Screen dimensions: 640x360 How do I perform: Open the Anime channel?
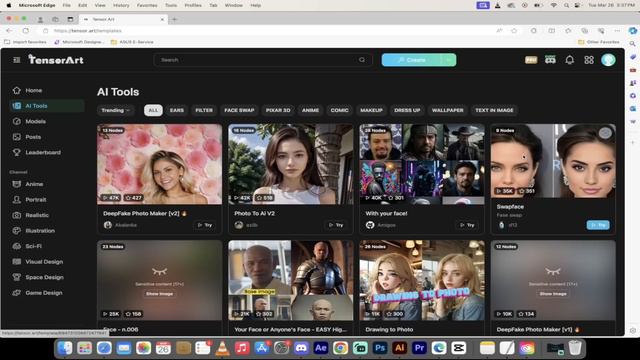point(34,184)
